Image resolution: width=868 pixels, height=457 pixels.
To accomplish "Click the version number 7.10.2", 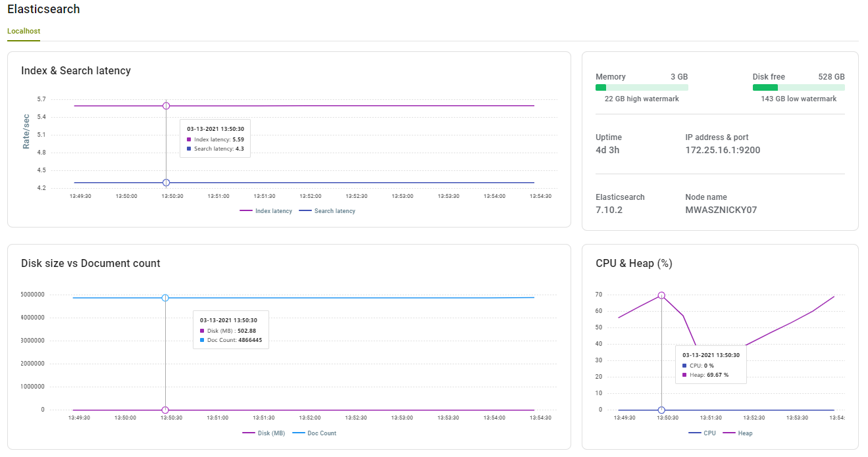I will click(x=609, y=210).
